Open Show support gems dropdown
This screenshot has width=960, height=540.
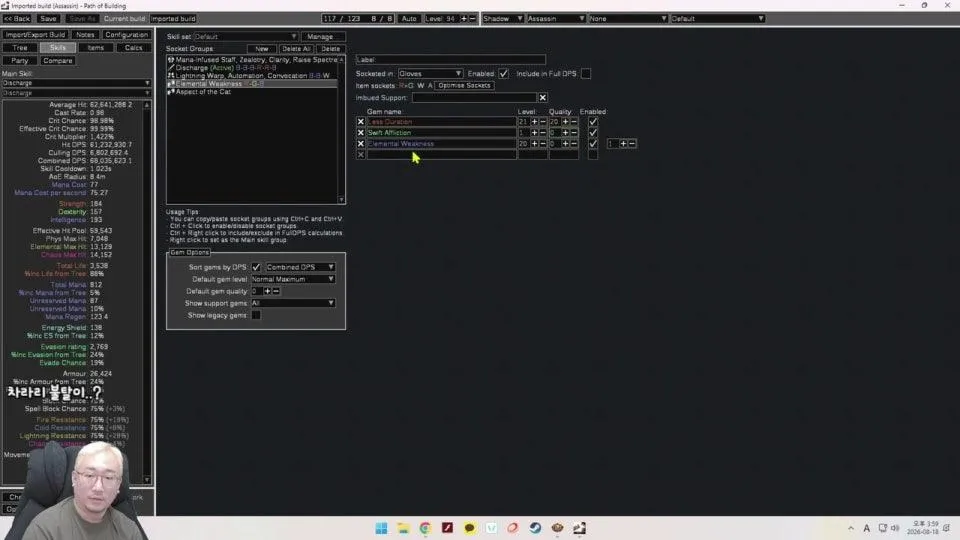click(x=293, y=303)
